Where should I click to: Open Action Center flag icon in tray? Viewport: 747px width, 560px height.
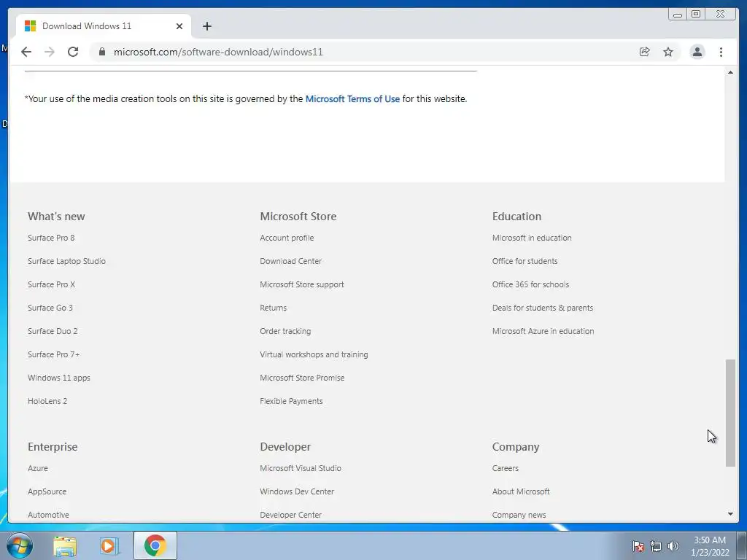[x=638, y=546]
